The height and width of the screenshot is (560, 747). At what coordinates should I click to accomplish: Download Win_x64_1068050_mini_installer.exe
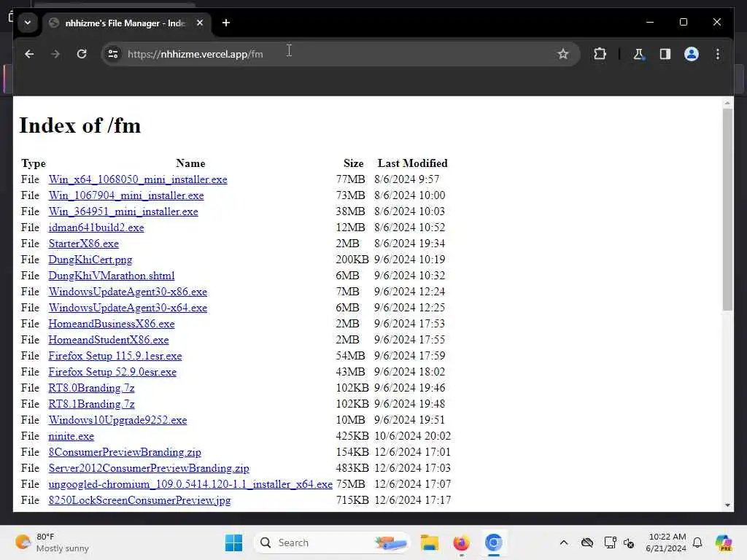coord(138,179)
